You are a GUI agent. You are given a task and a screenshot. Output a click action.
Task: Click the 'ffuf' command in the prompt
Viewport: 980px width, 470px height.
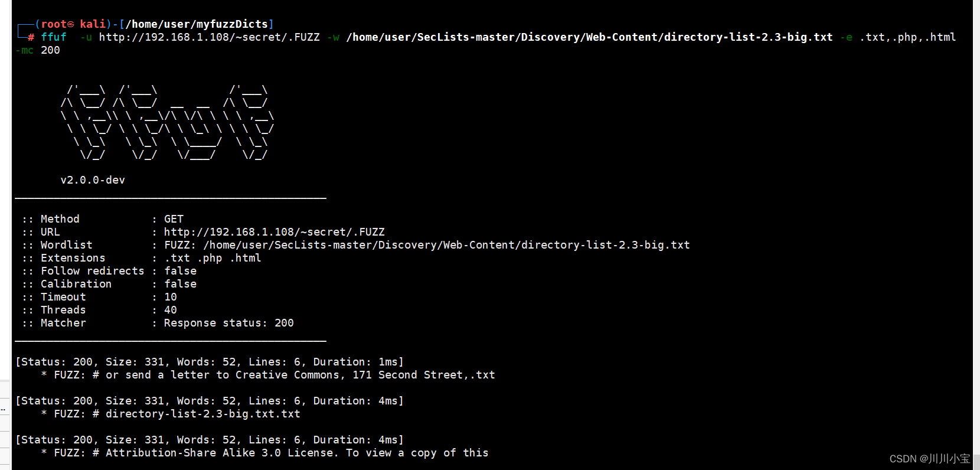point(54,37)
